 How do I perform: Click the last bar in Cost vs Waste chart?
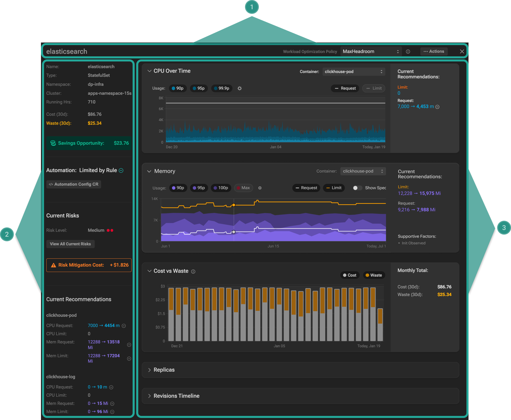pyautogui.click(x=380, y=325)
